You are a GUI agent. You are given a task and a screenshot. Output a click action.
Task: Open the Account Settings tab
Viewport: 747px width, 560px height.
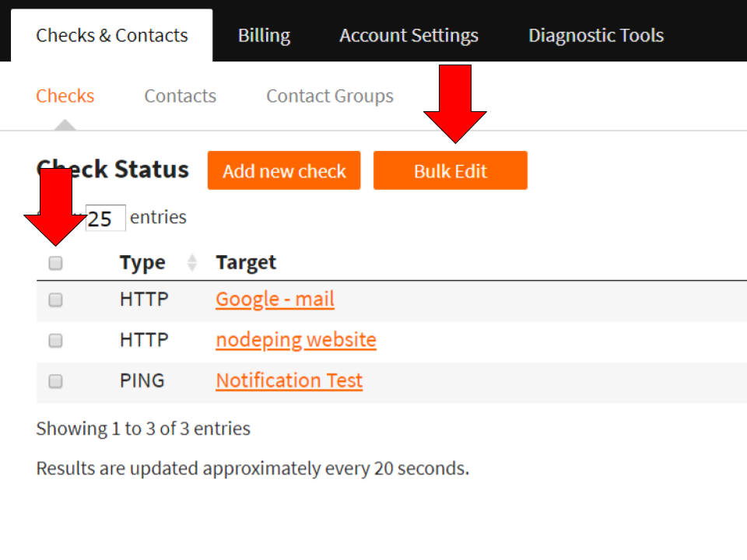point(409,35)
